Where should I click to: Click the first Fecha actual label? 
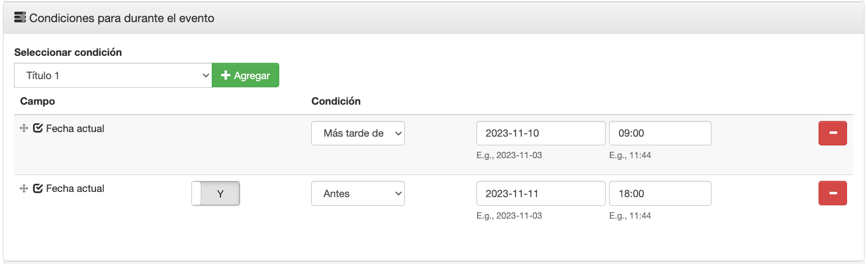coord(75,129)
